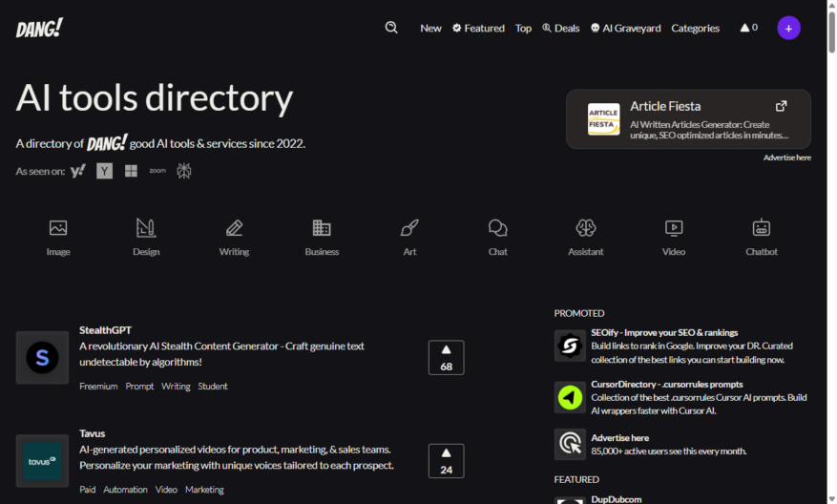Image resolution: width=837 pixels, height=504 pixels.
Task: Click the Tavus logo thumbnail
Action: click(42, 461)
